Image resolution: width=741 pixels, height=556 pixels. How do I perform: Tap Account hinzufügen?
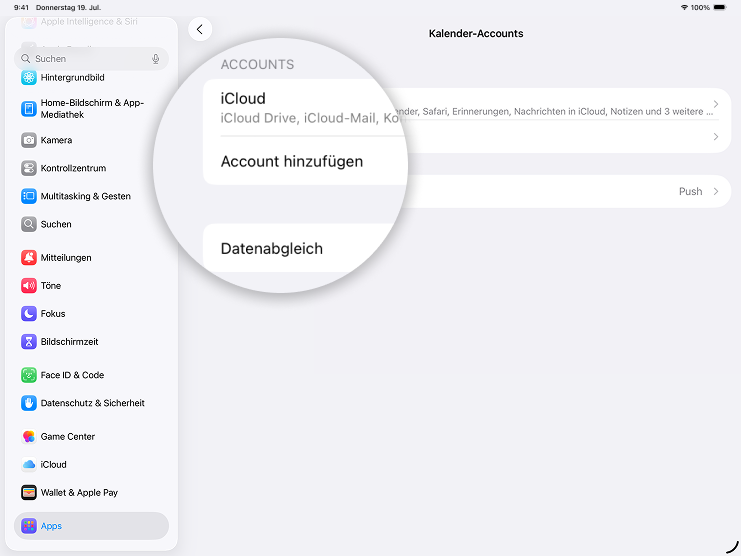[291, 161]
